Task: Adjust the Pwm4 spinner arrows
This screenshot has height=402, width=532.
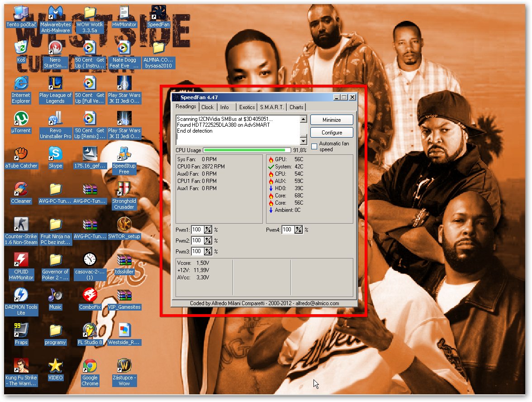Action: pos(299,230)
